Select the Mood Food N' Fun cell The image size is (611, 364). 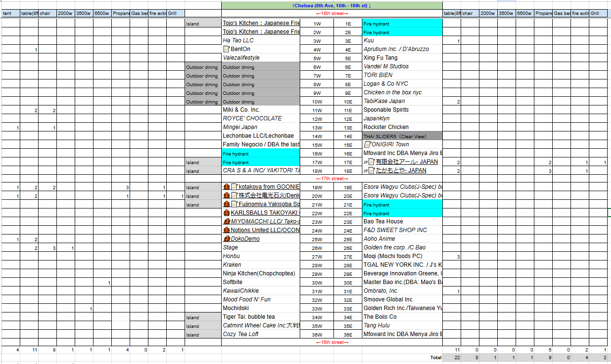261,299
